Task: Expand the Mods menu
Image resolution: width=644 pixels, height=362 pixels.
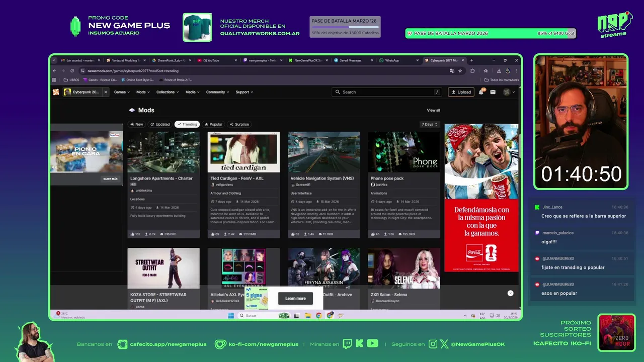Action: tap(143, 92)
